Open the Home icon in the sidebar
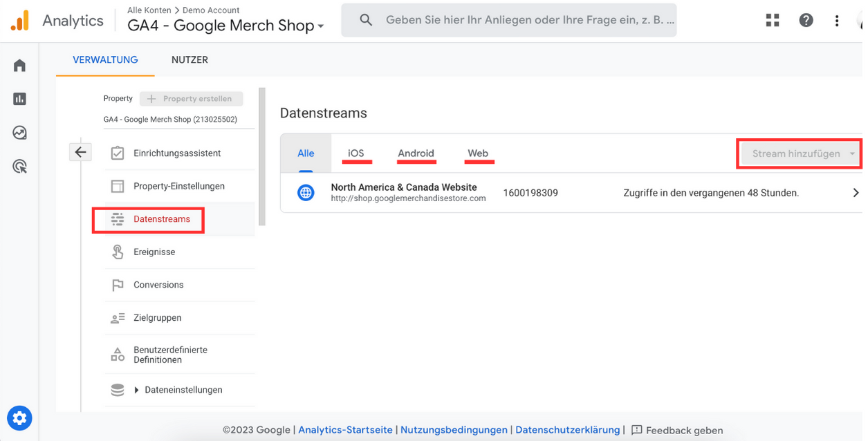The height and width of the screenshot is (441, 868). click(x=19, y=66)
